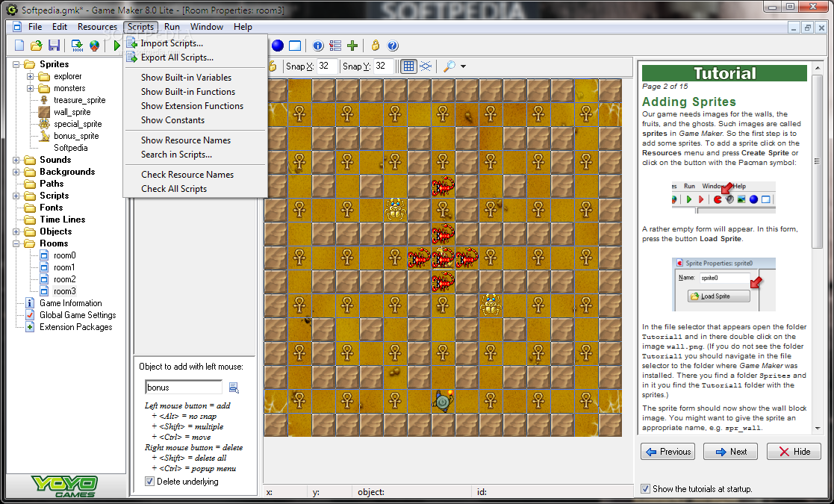Click the tutorial panel vertical scrollbar
This screenshot has height=504, width=834.
point(817,249)
